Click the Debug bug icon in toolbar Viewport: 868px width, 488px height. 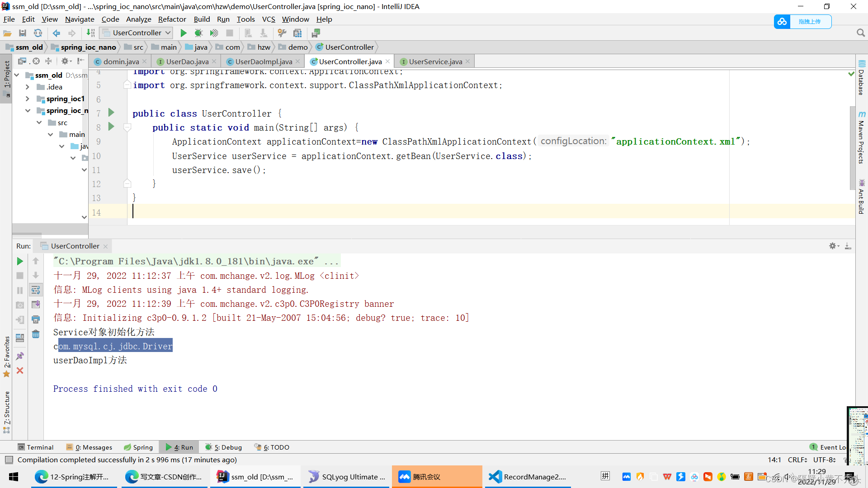tap(198, 33)
